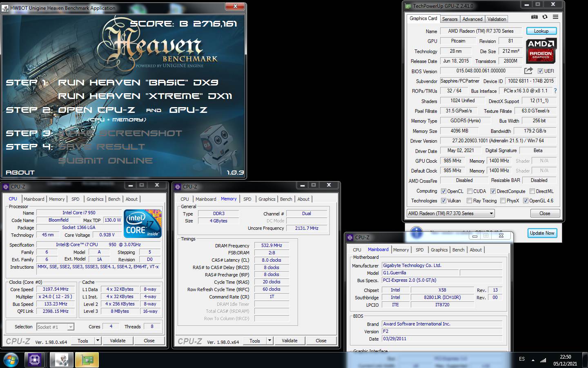Click the CPU-Z taskbar icon
Screen dimensions: 588x368
tap(34, 360)
